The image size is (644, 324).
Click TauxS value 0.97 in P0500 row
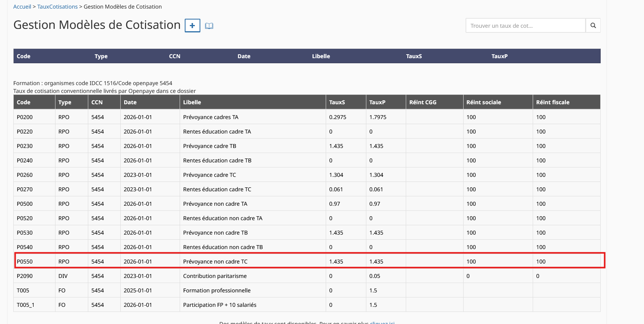pyautogui.click(x=334, y=204)
